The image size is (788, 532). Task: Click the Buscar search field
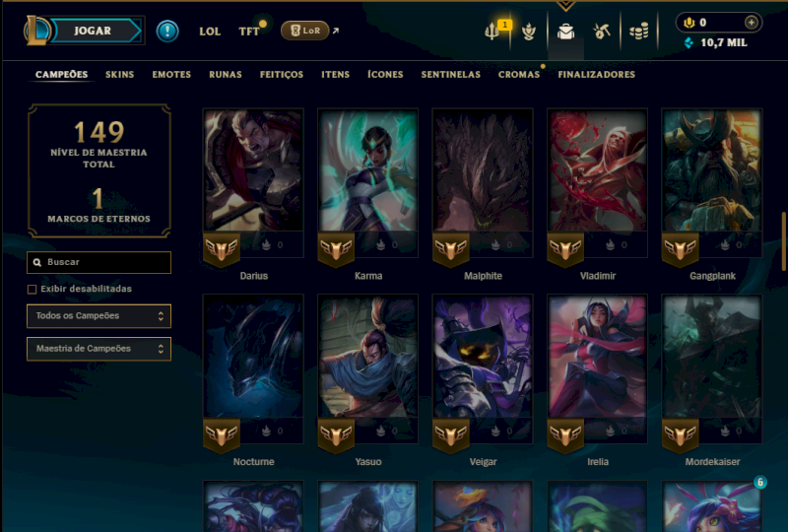pyautogui.click(x=99, y=262)
